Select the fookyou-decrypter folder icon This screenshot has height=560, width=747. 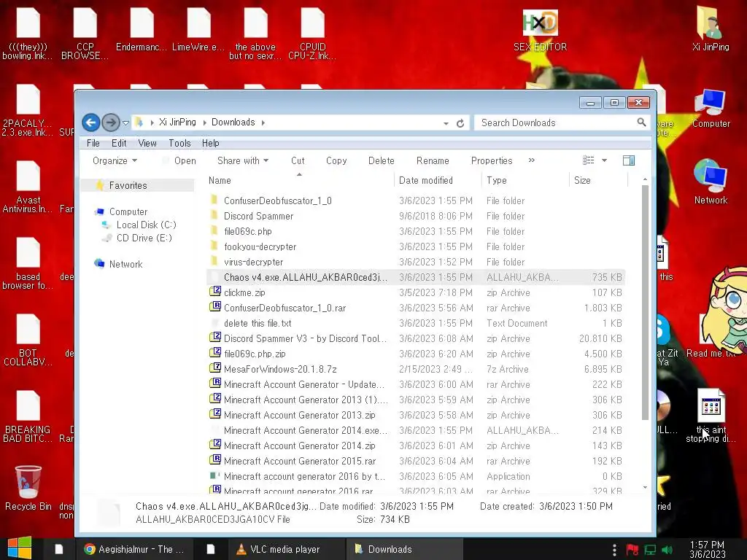[214, 246]
